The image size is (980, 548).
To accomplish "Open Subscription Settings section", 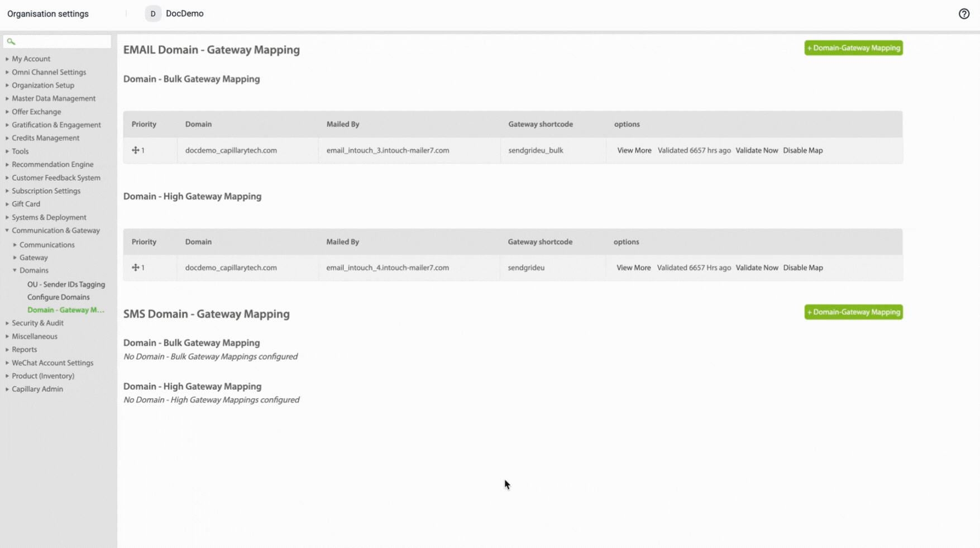I will click(46, 191).
